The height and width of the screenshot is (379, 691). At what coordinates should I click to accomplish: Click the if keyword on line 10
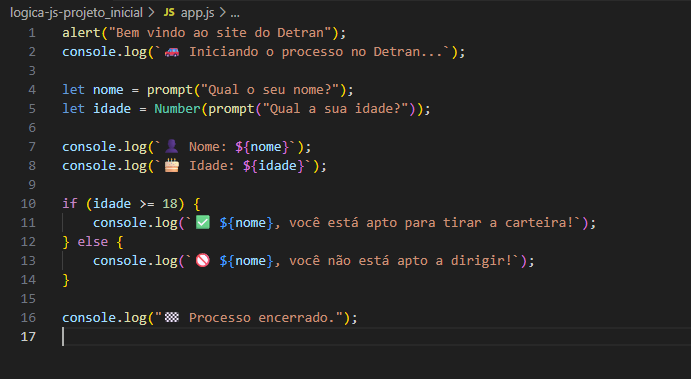70,204
